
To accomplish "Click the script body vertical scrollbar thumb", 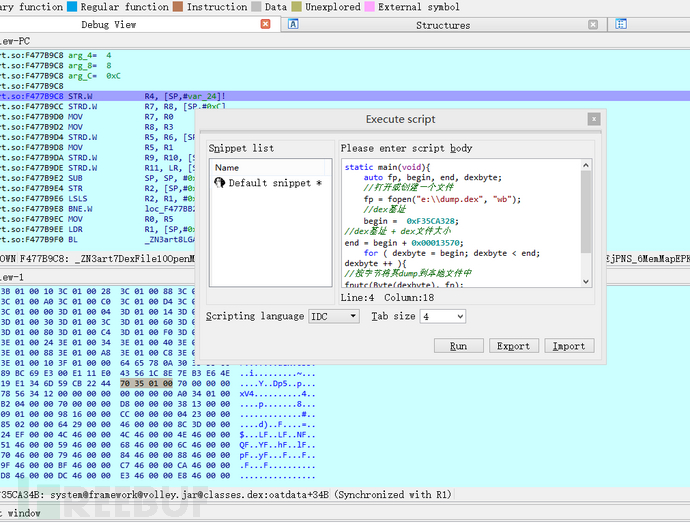I will tap(586, 212).
